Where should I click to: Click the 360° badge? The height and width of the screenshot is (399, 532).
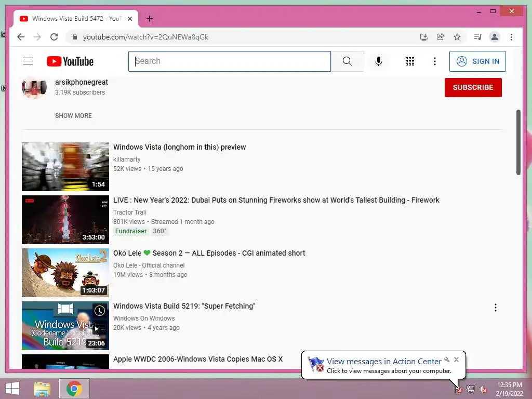tap(159, 231)
